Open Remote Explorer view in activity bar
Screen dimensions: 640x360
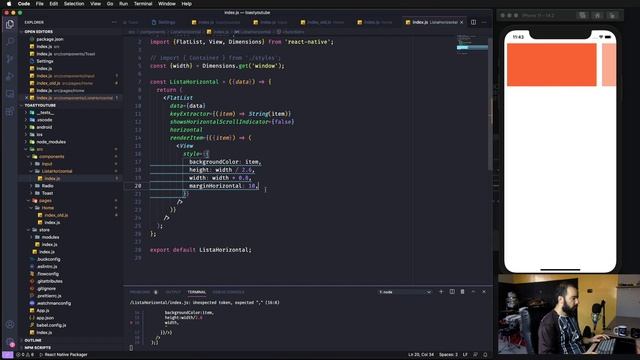click(x=10, y=94)
